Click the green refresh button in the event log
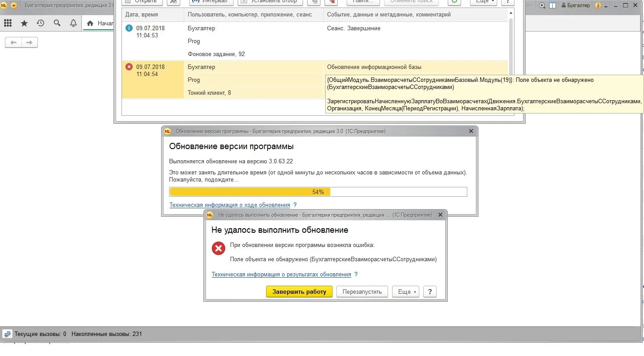Image resolution: width=644 pixels, height=356 pixels. 454,1
